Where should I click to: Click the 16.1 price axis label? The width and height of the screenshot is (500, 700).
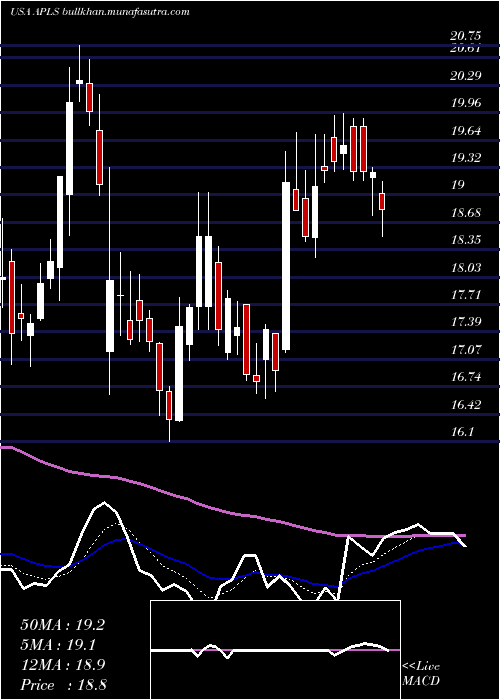462,432
